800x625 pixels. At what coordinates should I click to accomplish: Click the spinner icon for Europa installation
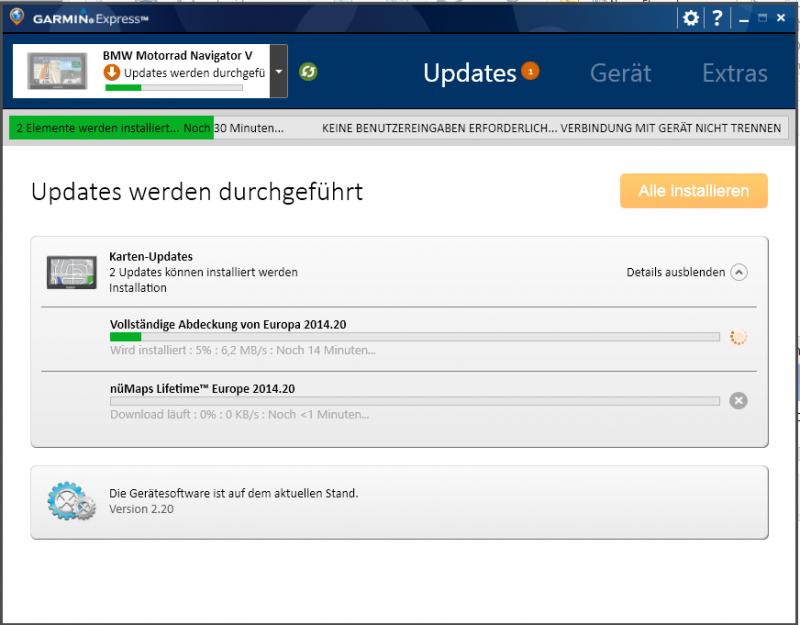738,337
